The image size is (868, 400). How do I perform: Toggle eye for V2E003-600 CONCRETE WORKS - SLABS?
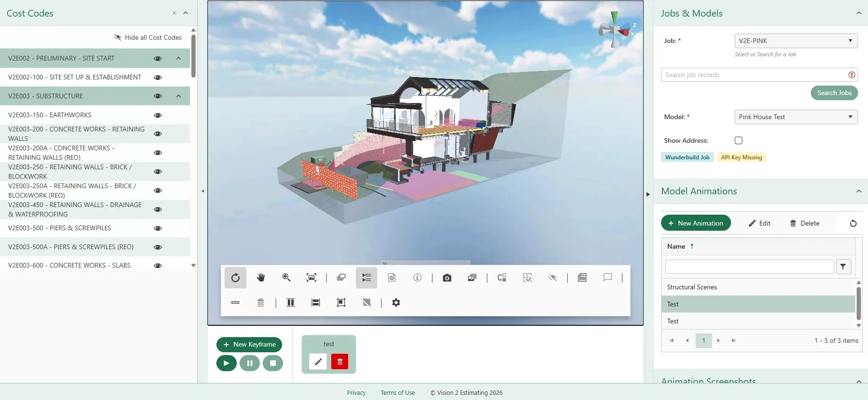coord(158,266)
